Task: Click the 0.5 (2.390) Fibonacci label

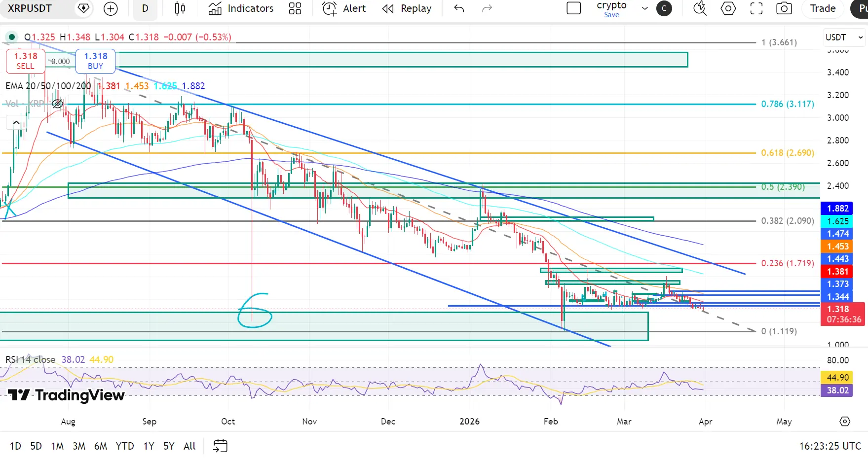Action: pyautogui.click(x=783, y=187)
